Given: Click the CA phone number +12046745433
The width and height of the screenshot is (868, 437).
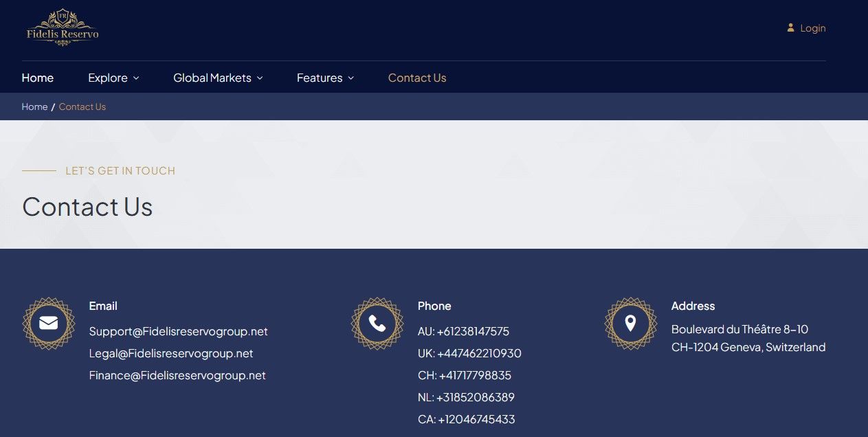Looking at the screenshot, I should pyautogui.click(x=466, y=419).
